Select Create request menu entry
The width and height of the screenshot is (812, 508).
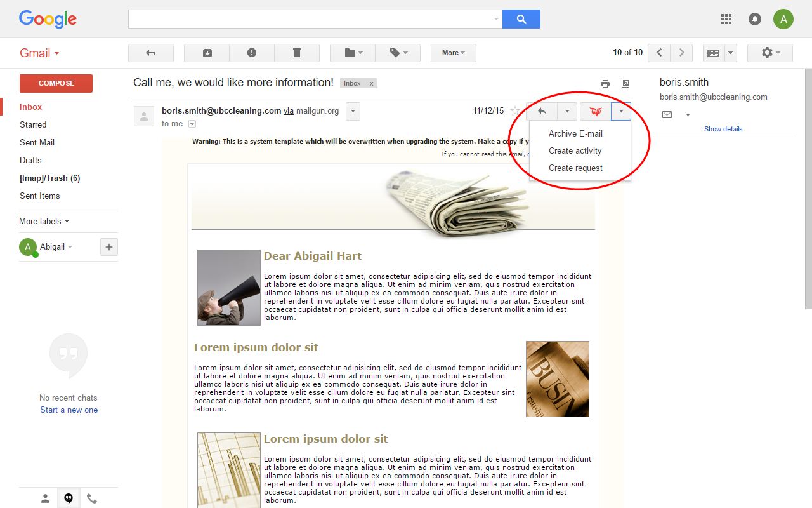tap(575, 168)
